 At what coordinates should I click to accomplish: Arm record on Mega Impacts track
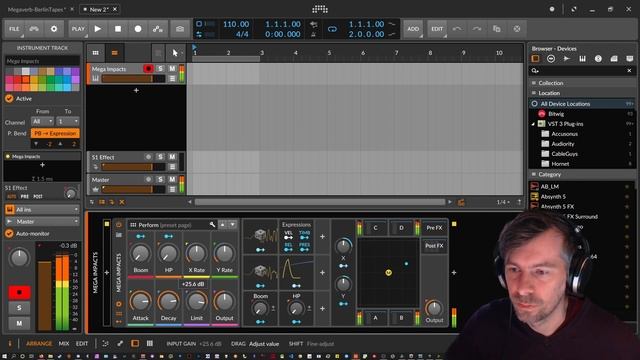click(148, 69)
